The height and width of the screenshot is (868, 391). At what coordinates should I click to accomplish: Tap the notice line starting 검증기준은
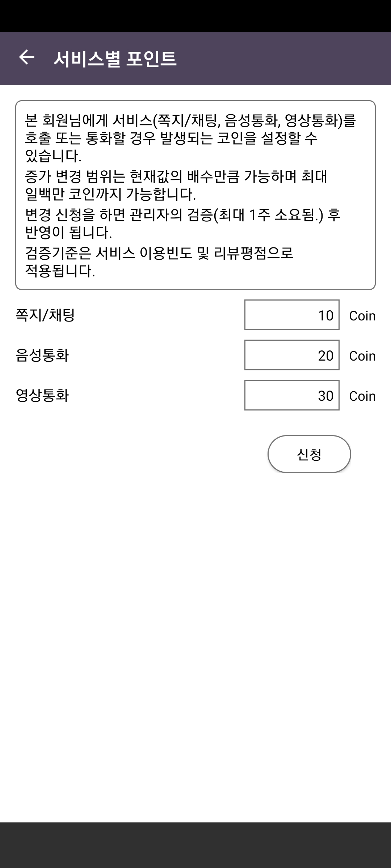159,262
